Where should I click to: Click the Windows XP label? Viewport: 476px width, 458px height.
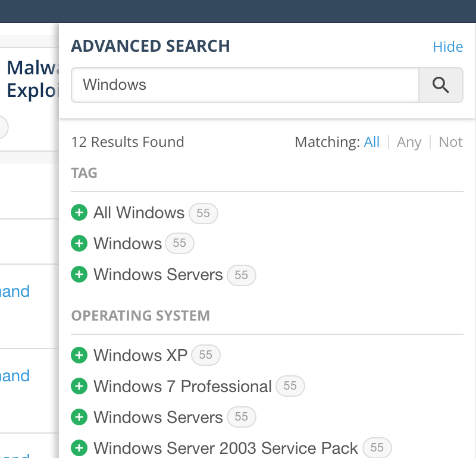pyautogui.click(x=140, y=356)
